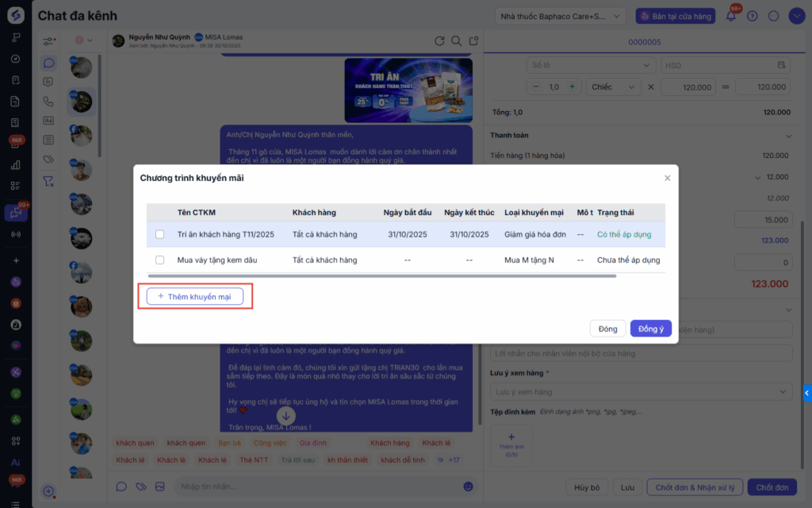Open the Số lô dropdown
This screenshot has width=812, height=508.
(591, 65)
